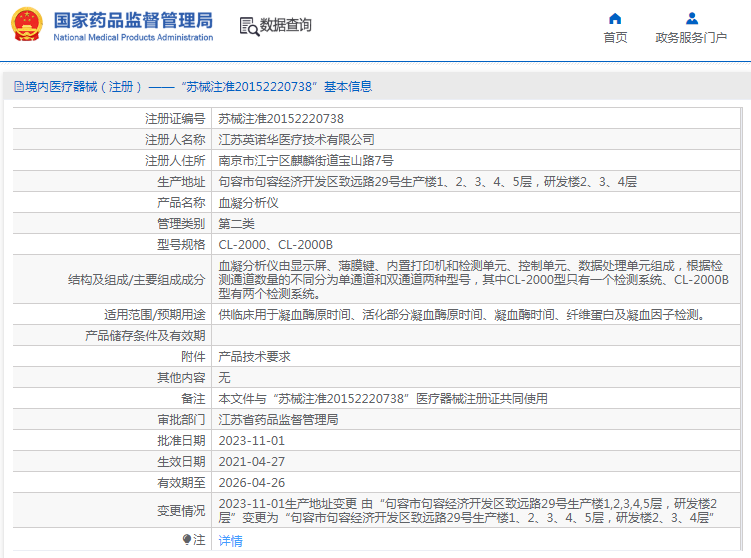Select the 变更情况 description text

pos(468,511)
